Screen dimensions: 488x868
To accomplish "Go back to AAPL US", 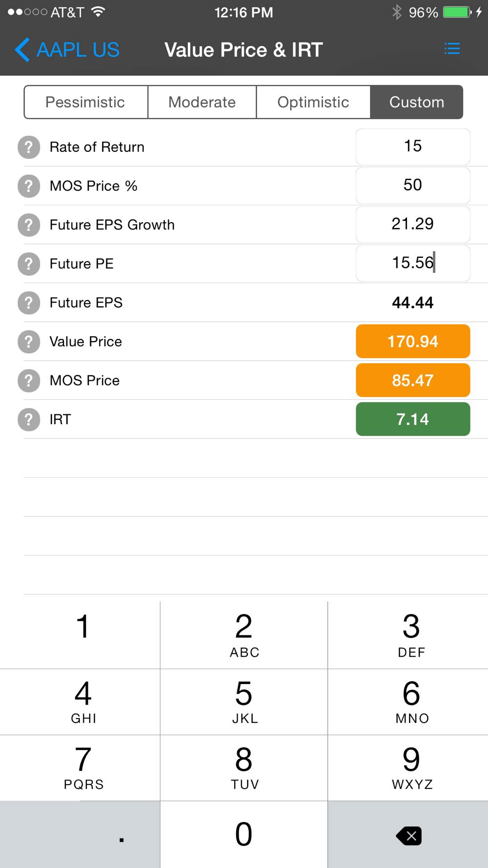I will tap(67, 50).
